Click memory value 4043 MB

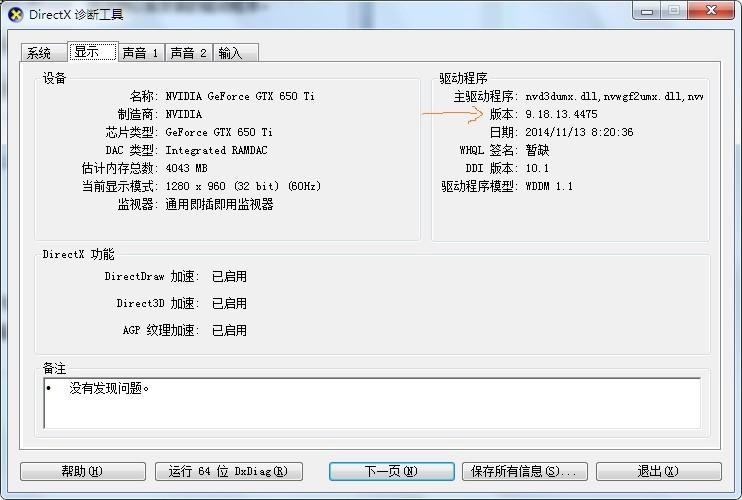click(x=186, y=168)
